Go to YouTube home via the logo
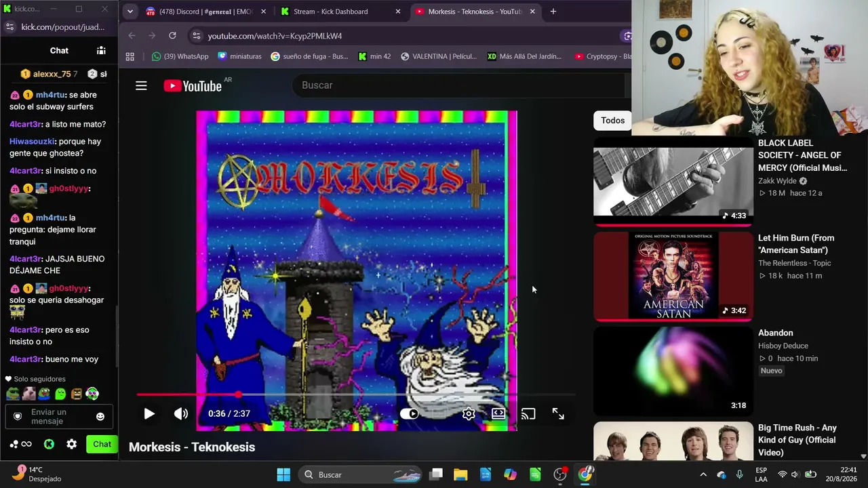The height and width of the screenshot is (488, 868). point(193,85)
